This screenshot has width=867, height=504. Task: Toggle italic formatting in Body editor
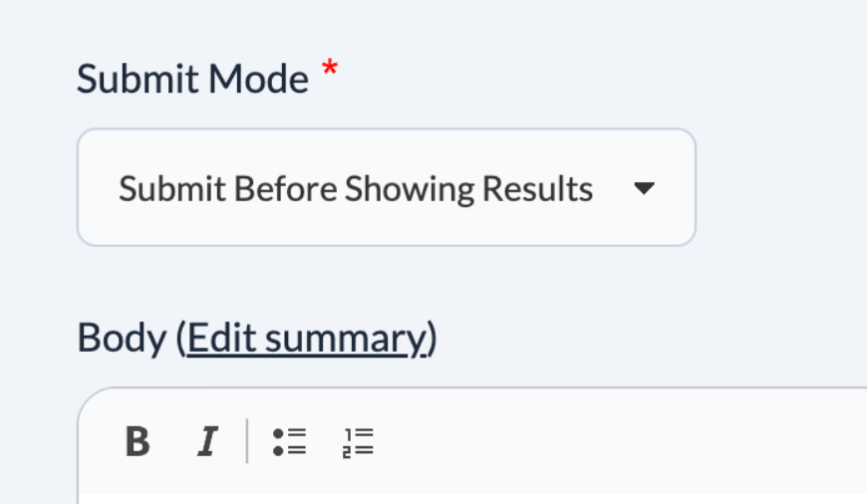click(206, 441)
